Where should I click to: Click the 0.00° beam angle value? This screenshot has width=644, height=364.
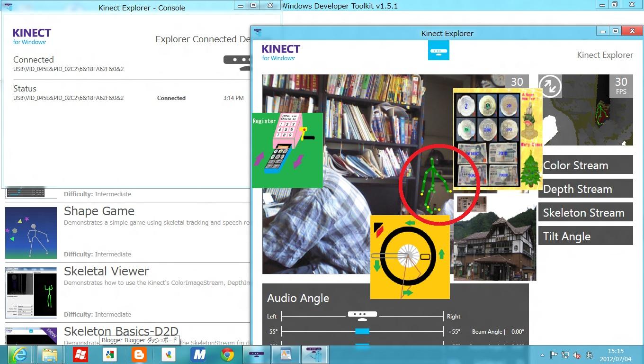518,332
